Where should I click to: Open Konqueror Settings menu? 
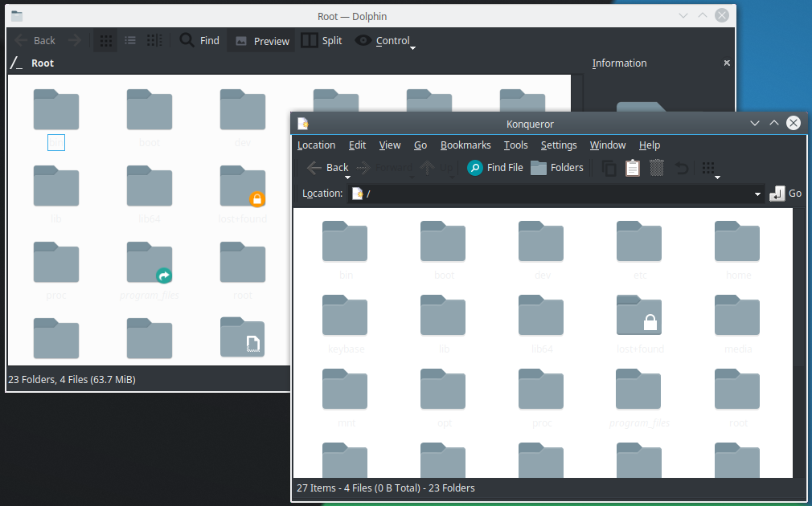click(x=559, y=145)
